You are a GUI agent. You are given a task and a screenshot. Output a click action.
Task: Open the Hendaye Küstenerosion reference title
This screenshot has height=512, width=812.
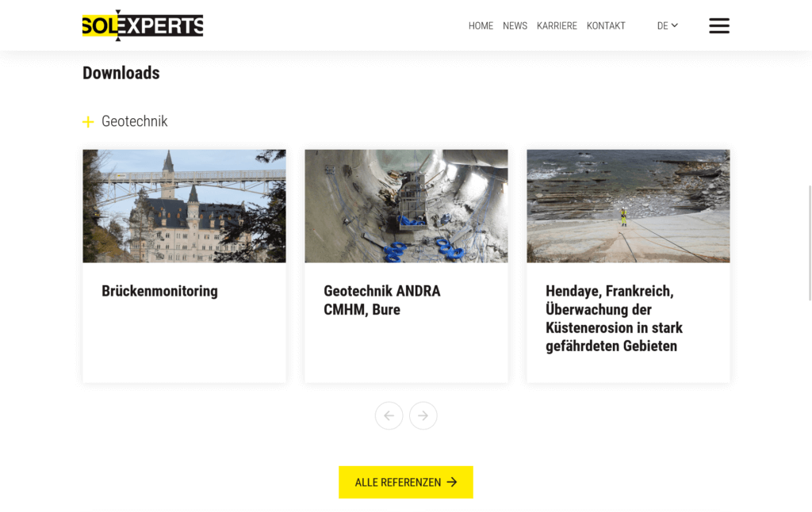click(x=615, y=319)
